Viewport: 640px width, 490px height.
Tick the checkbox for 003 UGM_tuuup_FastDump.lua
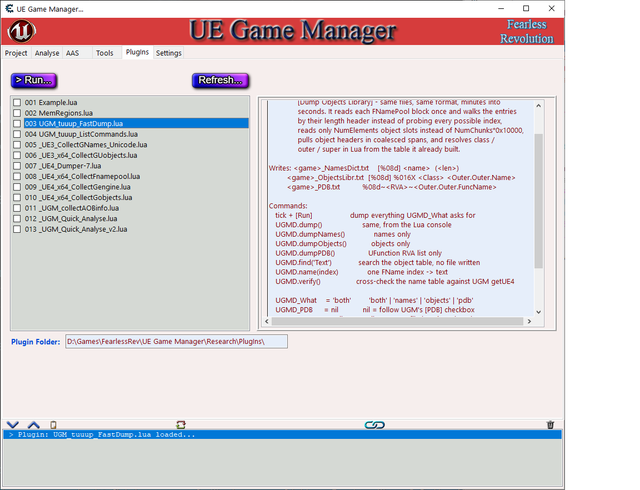tap(17, 124)
